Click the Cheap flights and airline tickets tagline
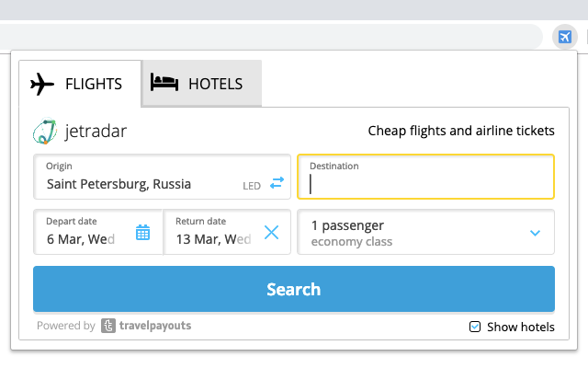 point(461,131)
